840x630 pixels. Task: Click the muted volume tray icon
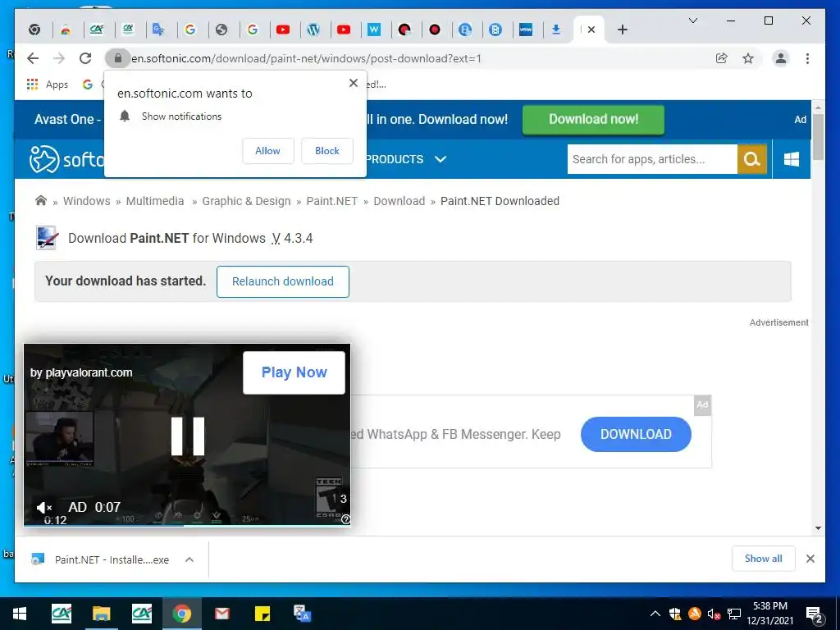point(714,614)
